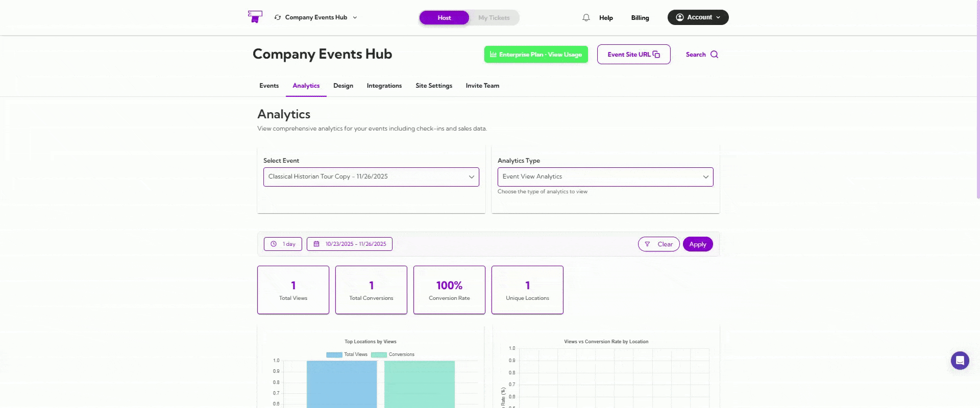
Task: Open the Design tab
Action: point(343,86)
